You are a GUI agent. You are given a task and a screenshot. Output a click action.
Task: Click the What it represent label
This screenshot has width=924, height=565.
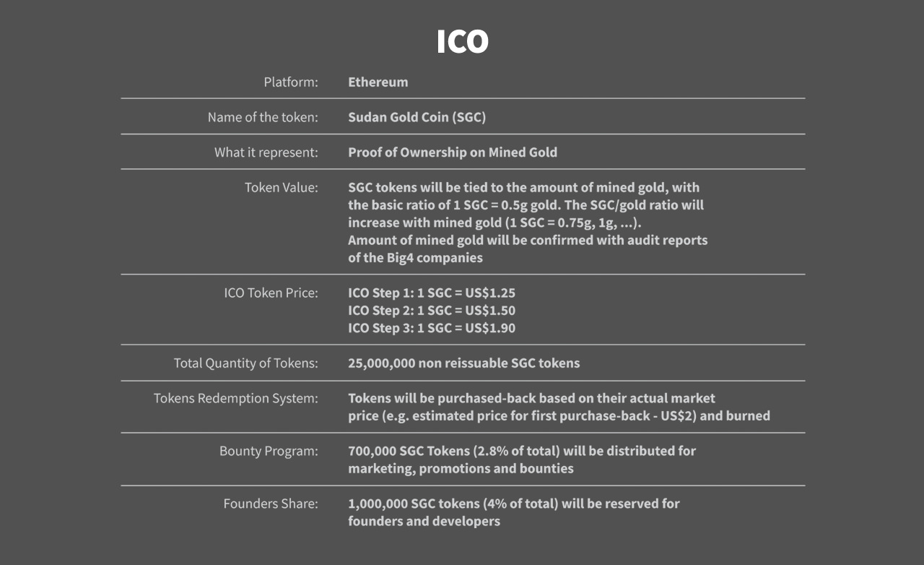[x=266, y=152]
